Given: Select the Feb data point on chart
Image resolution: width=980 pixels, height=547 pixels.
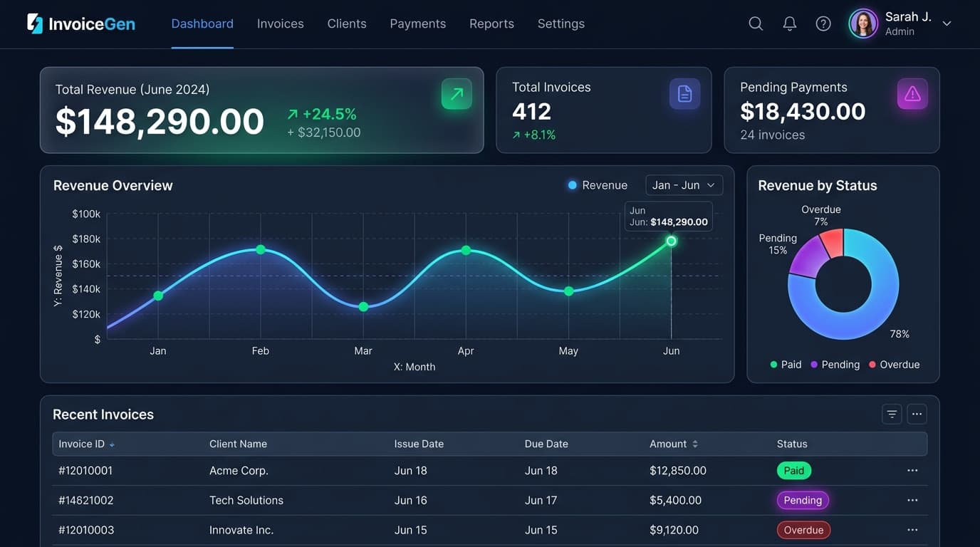Looking at the screenshot, I should tap(261, 249).
